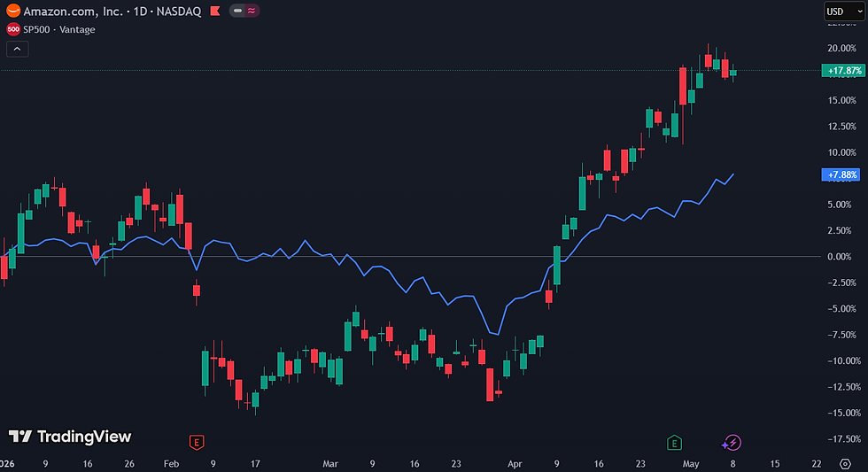Click the −17.50% axis label
The height and width of the screenshot is (472, 868).
tap(843, 439)
